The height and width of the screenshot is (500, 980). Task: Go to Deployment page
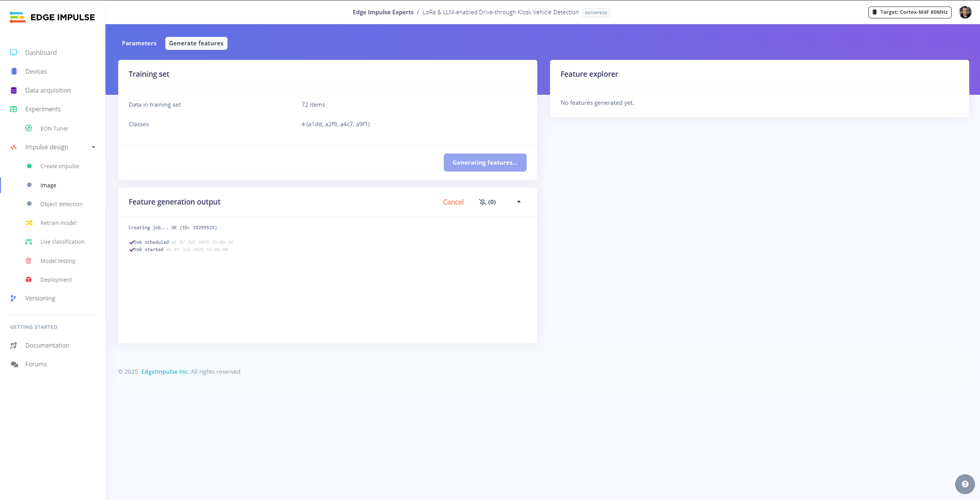coord(56,279)
